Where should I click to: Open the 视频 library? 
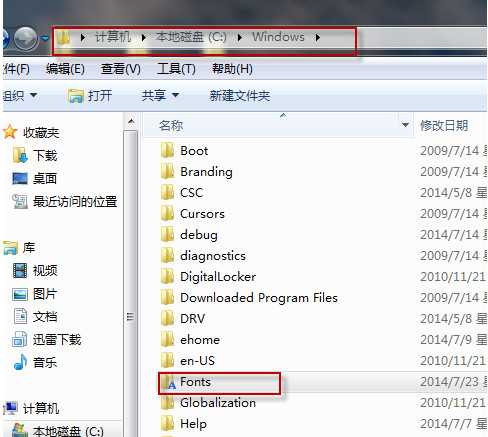[45, 270]
